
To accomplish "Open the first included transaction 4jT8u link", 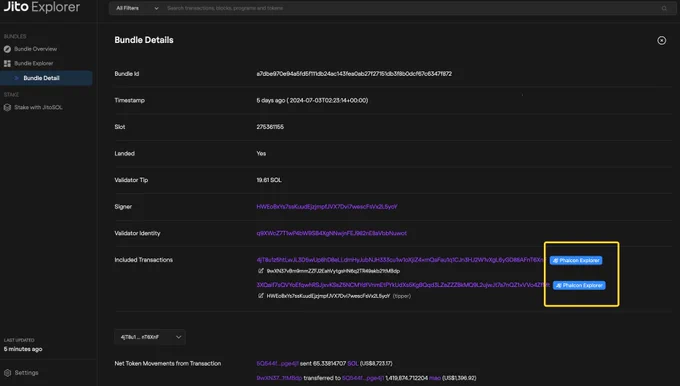I will click(399, 260).
